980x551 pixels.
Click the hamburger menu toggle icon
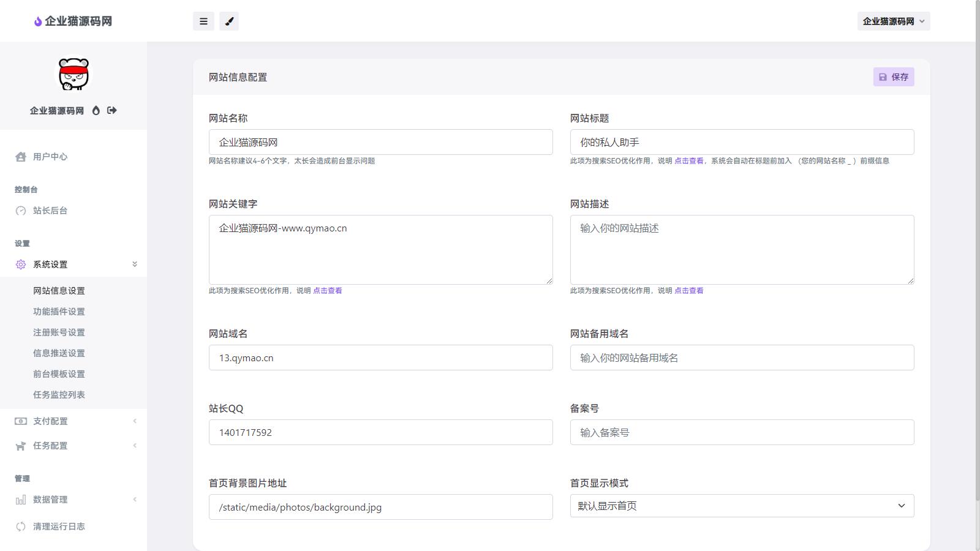(x=203, y=21)
